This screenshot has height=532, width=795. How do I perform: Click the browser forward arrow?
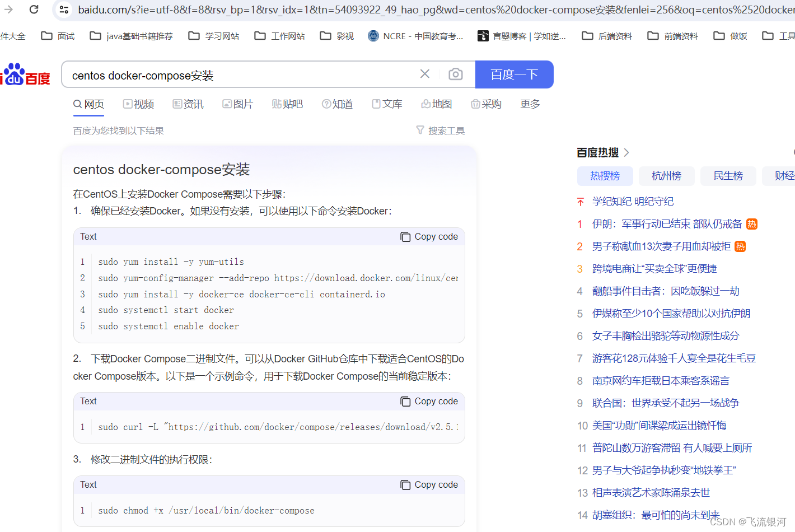pyautogui.click(x=8, y=9)
